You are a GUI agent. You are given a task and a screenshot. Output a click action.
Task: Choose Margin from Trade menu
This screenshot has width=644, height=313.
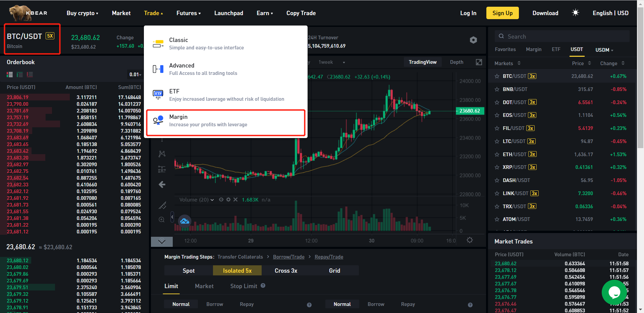tap(226, 121)
